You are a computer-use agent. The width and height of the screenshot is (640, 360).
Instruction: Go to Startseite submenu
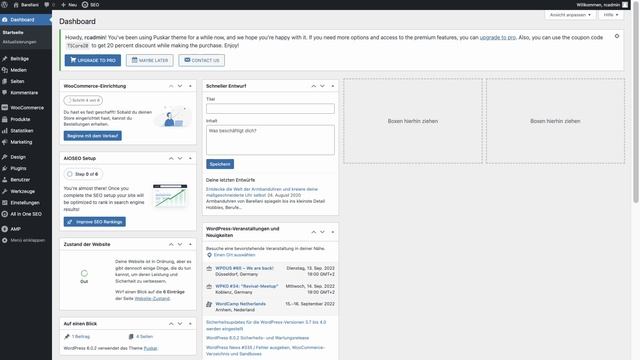coord(13,32)
